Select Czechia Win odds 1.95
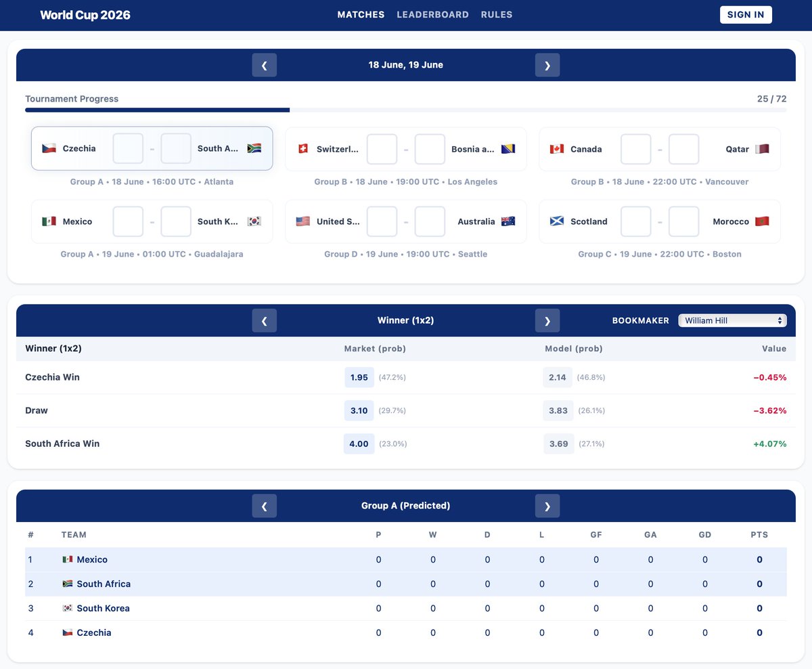The image size is (812, 669). [x=359, y=377]
